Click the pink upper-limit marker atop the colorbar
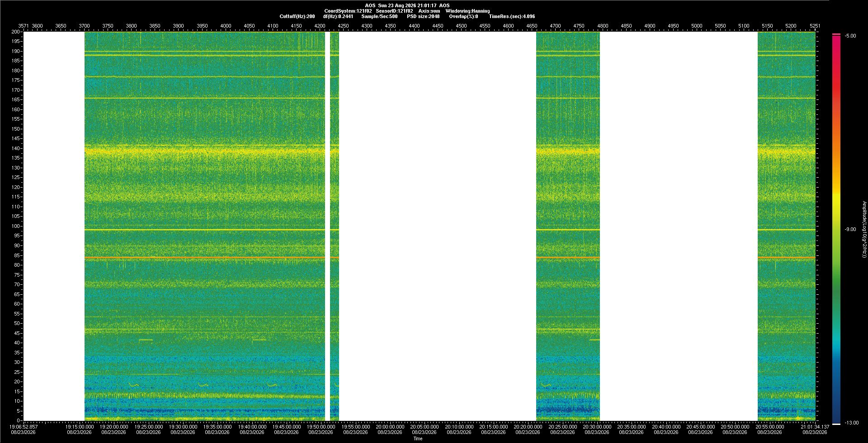Viewport: 868px width, 443px height. coord(836,34)
